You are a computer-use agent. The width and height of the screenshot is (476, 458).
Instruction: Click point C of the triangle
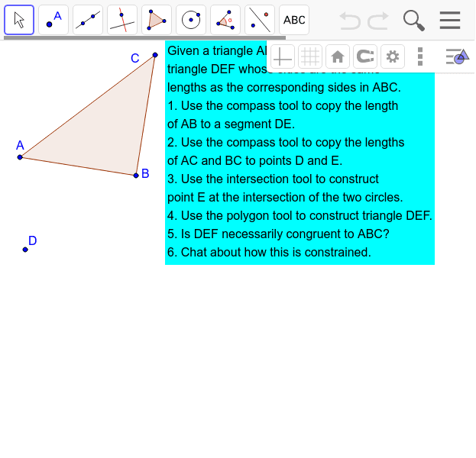[155, 55]
